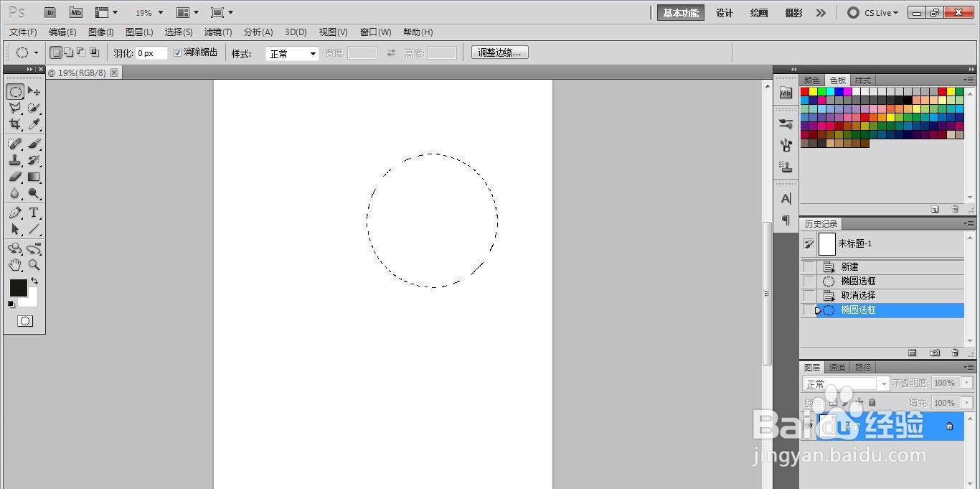Choose the Intersect with Selection mode button
The image size is (980, 489).
(94, 52)
